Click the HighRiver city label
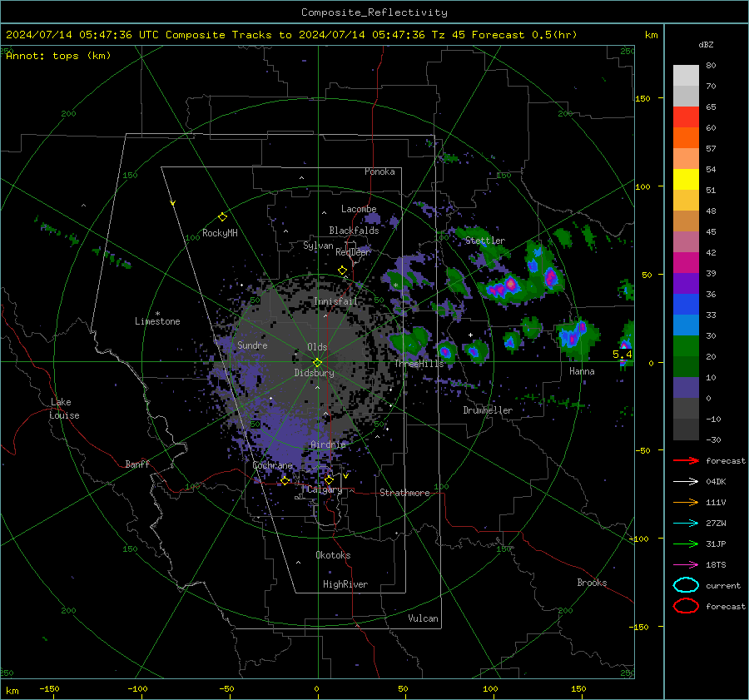This screenshot has width=749, height=700. 345,584
